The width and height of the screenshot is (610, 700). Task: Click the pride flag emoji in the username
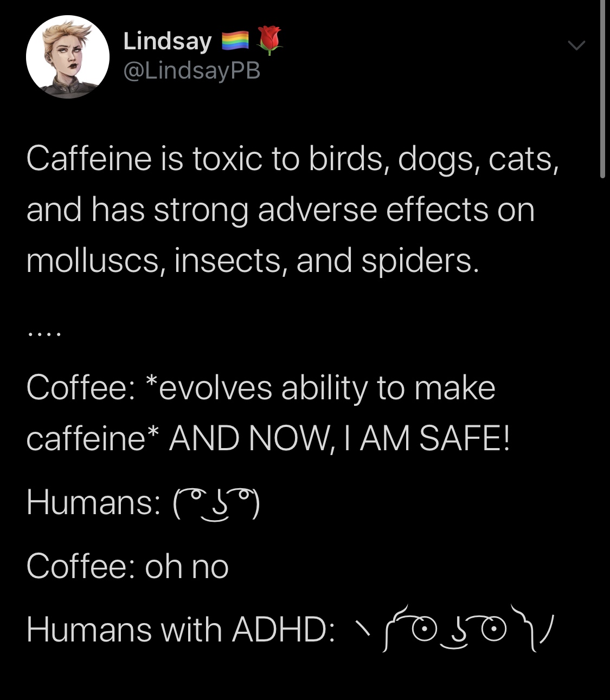tap(235, 40)
